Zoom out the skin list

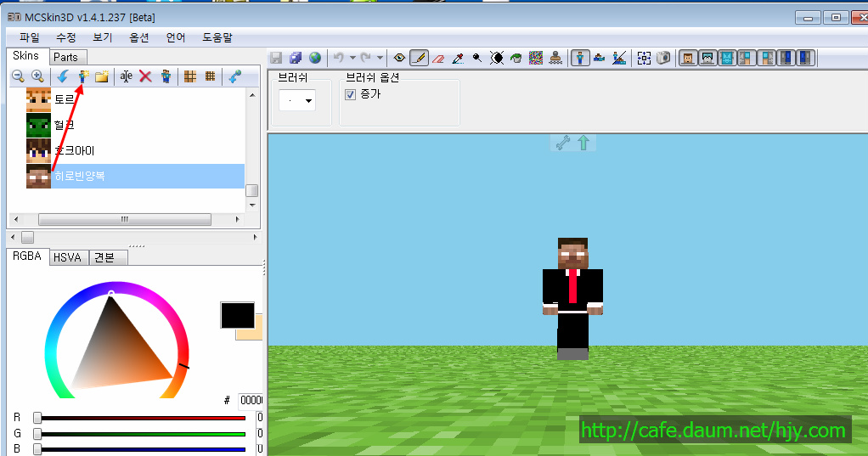18,76
